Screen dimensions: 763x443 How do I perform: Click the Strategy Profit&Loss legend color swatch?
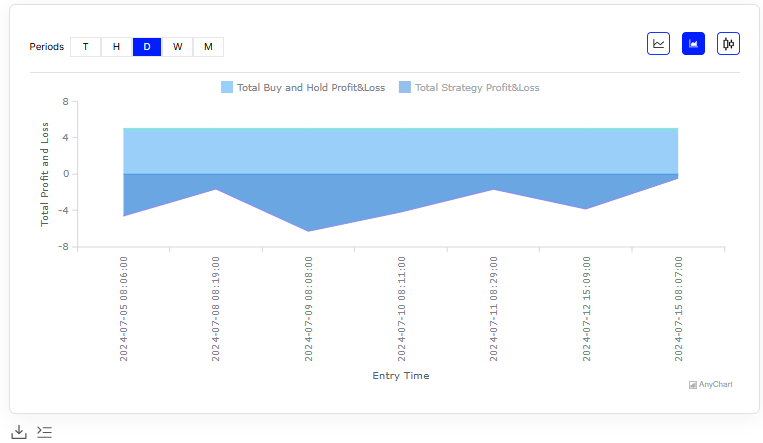point(404,88)
